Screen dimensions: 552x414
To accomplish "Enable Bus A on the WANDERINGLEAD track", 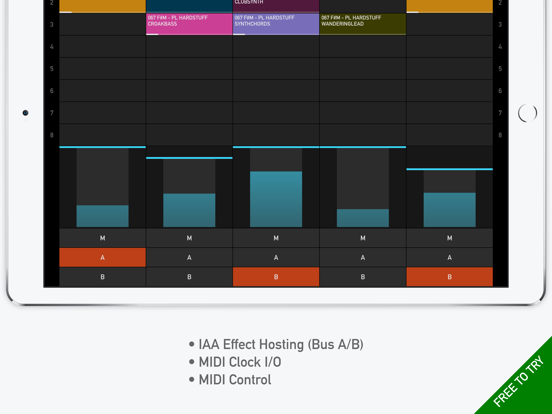I will (363, 257).
